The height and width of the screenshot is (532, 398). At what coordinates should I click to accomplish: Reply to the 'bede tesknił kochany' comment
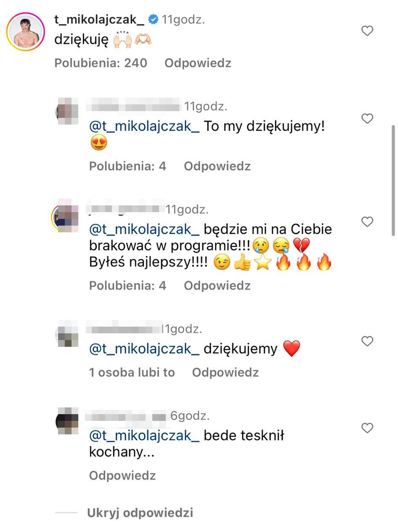click(x=122, y=476)
